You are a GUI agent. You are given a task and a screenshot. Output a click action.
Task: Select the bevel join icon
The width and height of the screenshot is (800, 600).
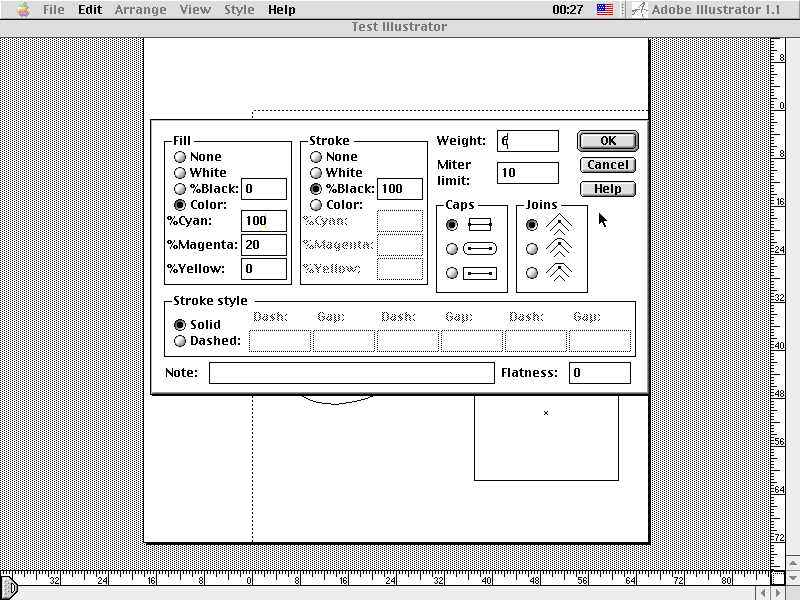pyautogui.click(x=559, y=272)
